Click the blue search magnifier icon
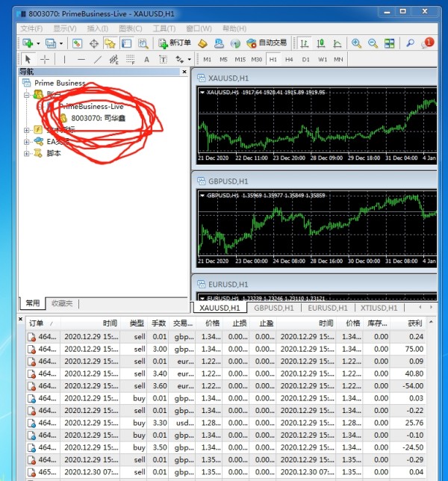448x481 pixels. 410,43
